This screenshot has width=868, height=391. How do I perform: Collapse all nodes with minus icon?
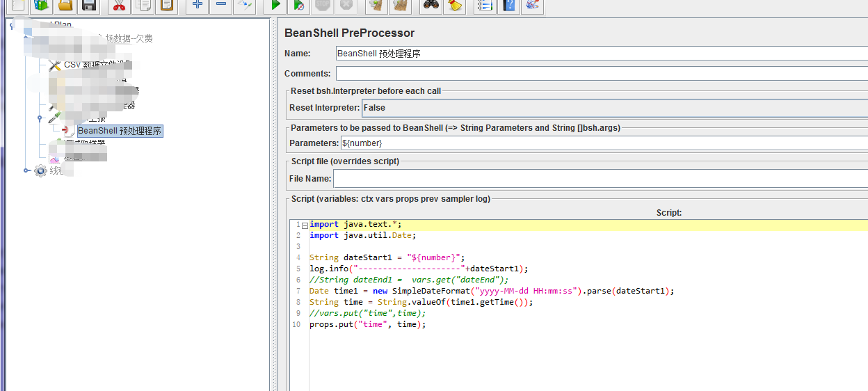click(x=221, y=6)
